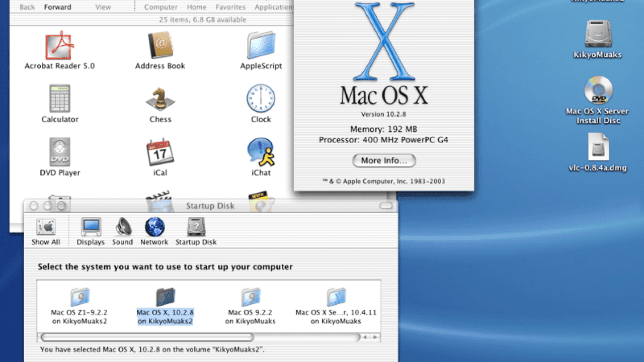Screen dimensions: 644x362
Task: Click "25 items, 6.8 GB available" status text
Action: [x=203, y=20]
